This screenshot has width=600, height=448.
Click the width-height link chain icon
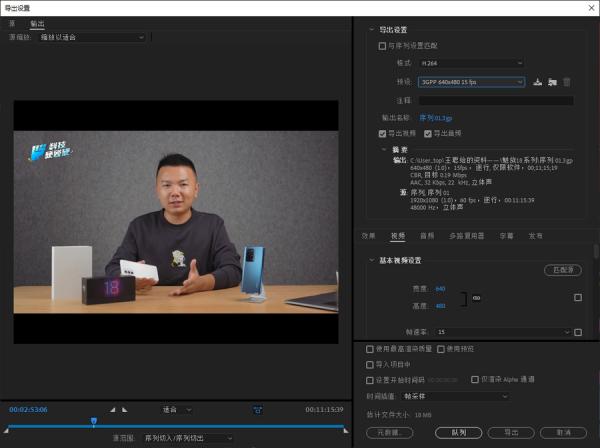tap(476, 297)
